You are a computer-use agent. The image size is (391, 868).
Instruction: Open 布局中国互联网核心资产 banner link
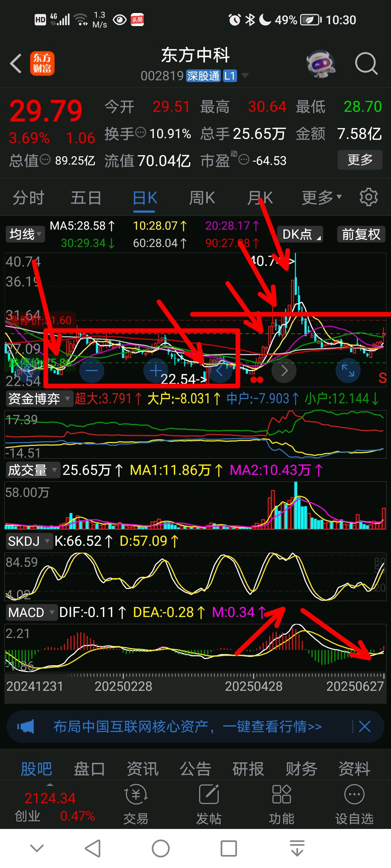[x=188, y=726]
